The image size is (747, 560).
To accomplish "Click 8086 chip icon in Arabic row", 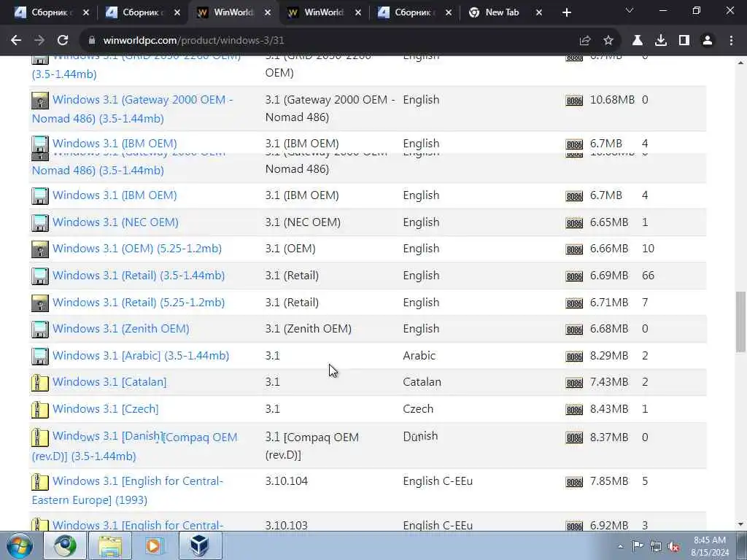I will (x=574, y=357).
